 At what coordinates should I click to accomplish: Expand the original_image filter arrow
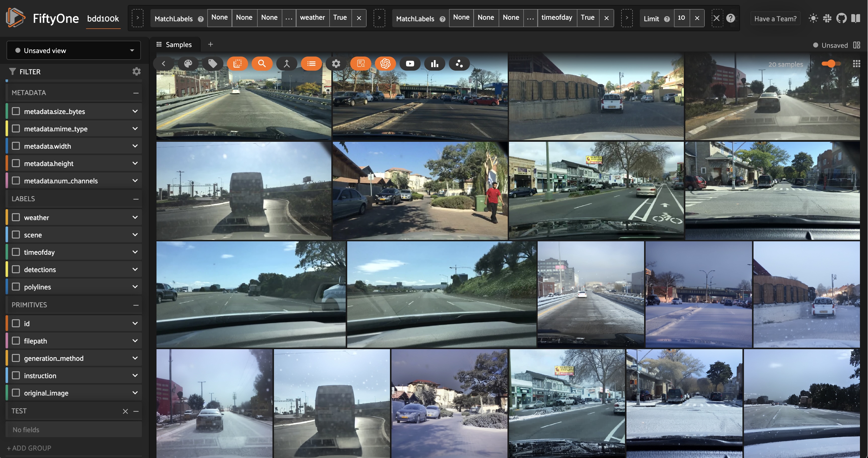click(135, 393)
